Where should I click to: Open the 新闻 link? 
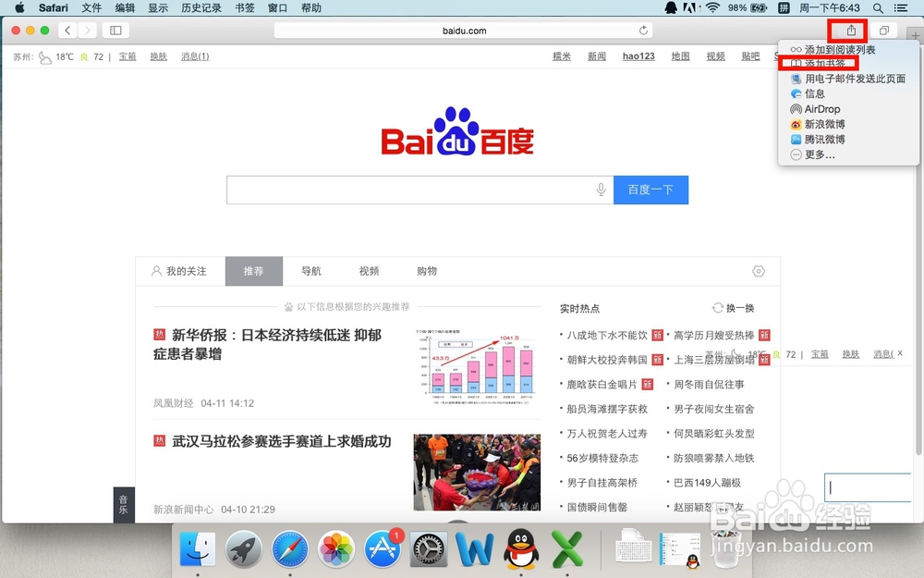(x=597, y=56)
